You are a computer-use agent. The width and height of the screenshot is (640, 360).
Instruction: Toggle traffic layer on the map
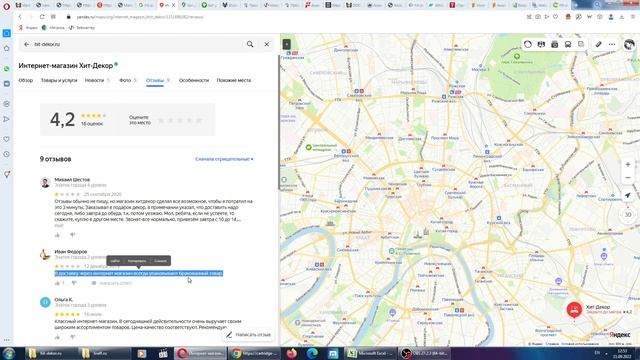coord(528,44)
